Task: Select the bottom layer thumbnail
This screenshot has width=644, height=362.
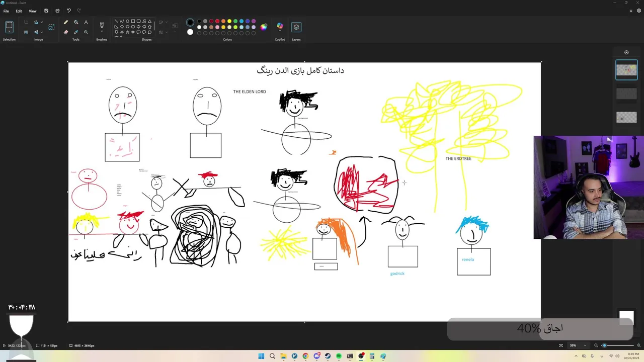Action: [x=626, y=117]
